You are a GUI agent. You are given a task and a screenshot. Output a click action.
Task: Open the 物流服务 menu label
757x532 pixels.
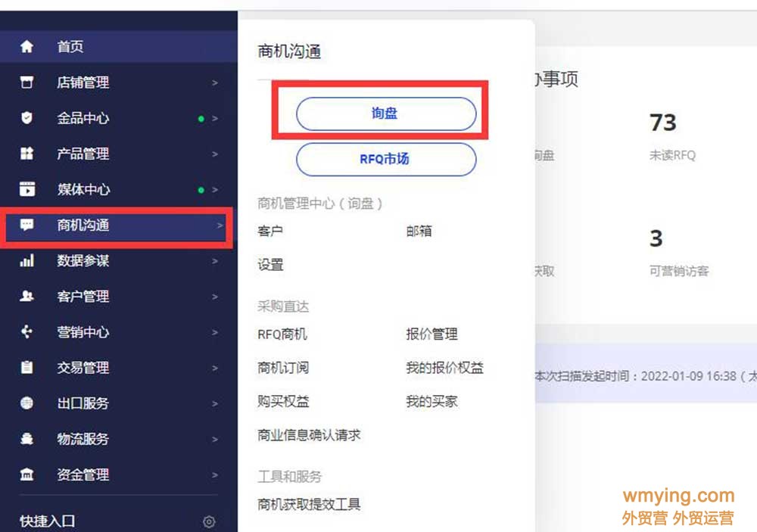[83, 439]
